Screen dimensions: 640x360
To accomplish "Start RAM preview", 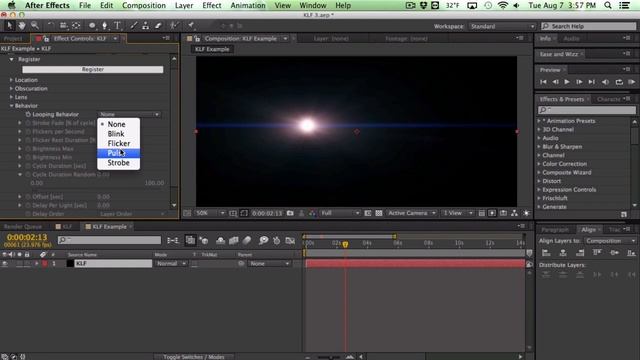I will (631, 82).
